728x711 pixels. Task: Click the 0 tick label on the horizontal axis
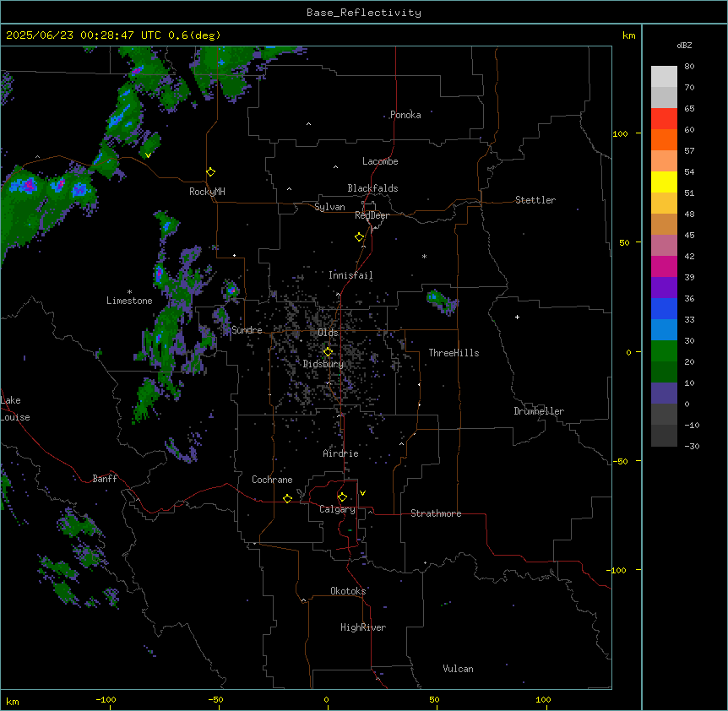click(326, 699)
